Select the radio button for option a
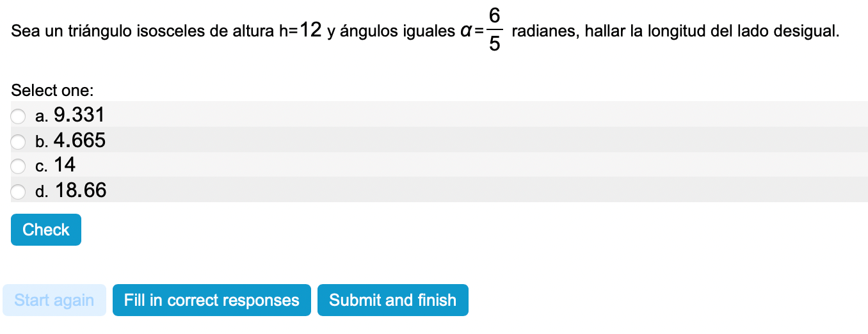 [17, 116]
